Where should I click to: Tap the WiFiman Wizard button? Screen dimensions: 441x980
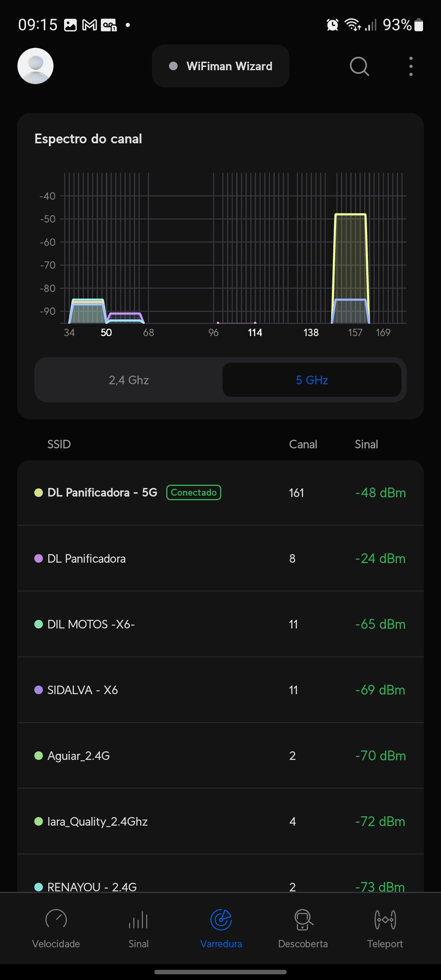pos(220,66)
